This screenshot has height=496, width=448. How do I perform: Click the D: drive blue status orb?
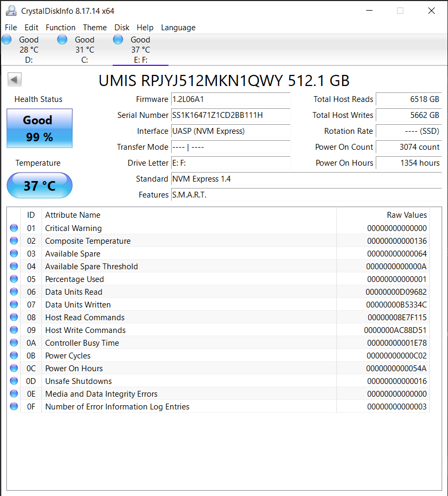point(7,39)
